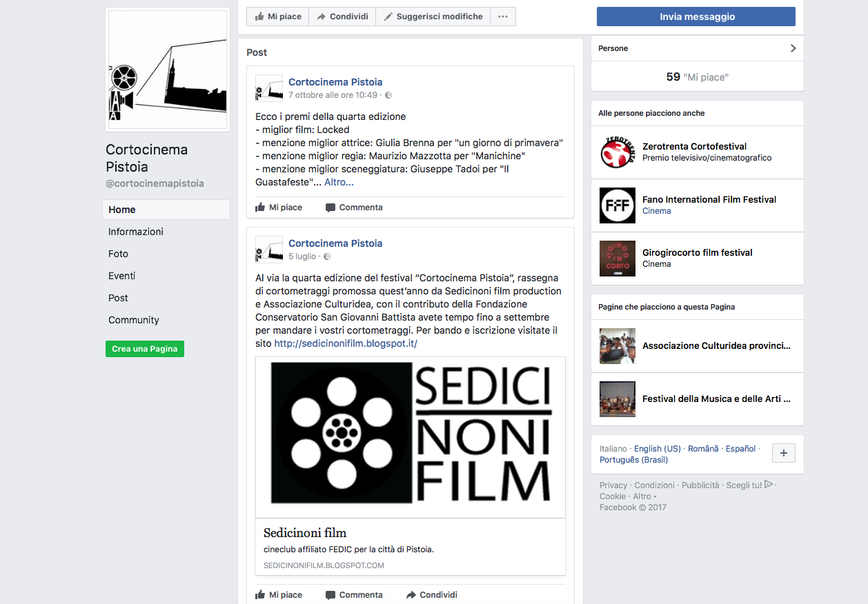Open the Cortocinema Pistoia profile picture

pos(168,70)
